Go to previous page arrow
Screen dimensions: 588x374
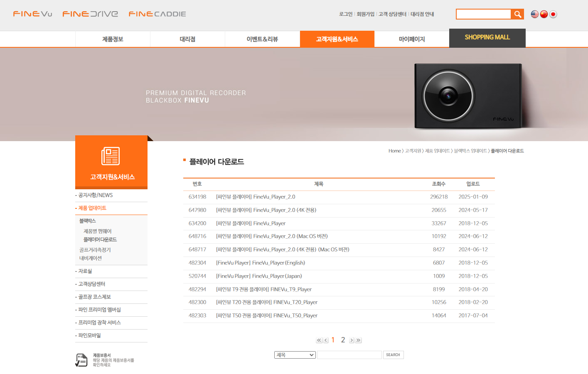(326, 340)
